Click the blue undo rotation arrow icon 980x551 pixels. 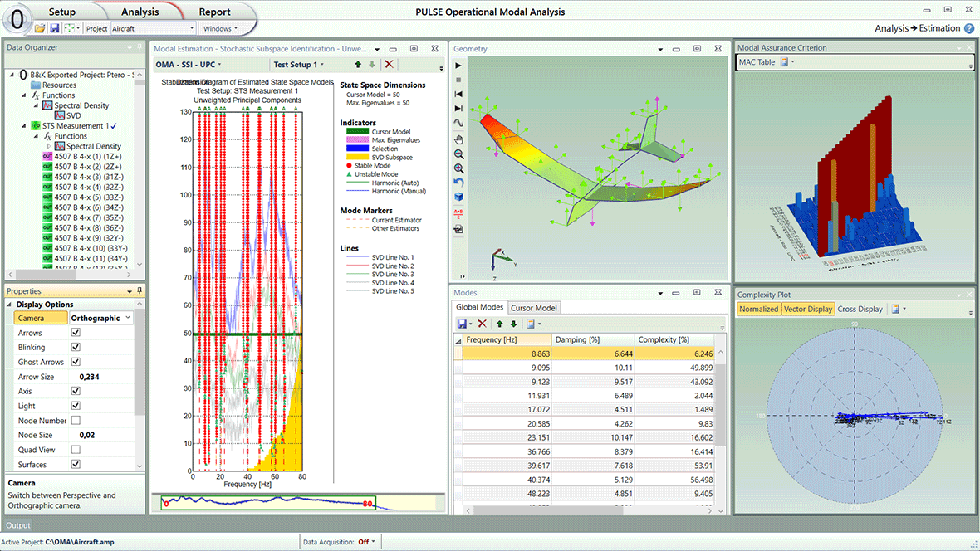point(458,183)
